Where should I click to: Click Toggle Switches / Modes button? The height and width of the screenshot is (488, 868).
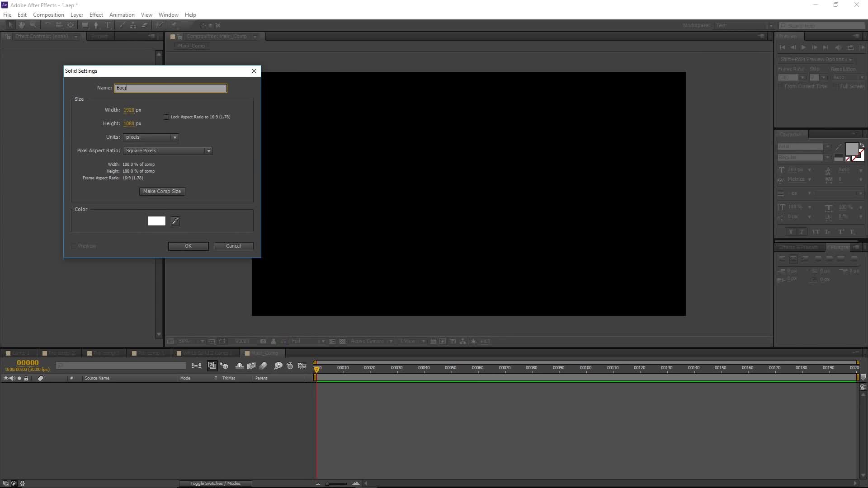(x=215, y=483)
